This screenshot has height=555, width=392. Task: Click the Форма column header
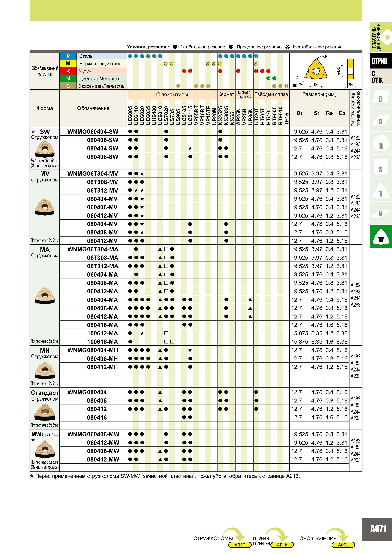pos(45,108)
